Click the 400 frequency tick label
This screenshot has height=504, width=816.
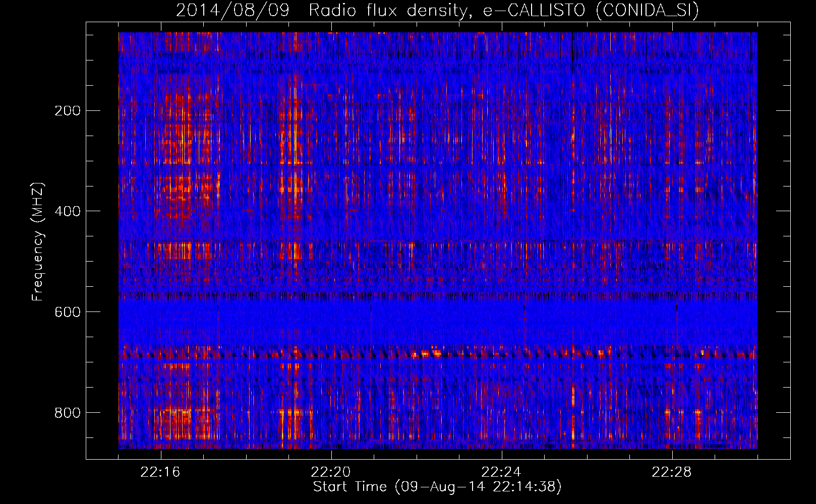click(x=68, y=211)
